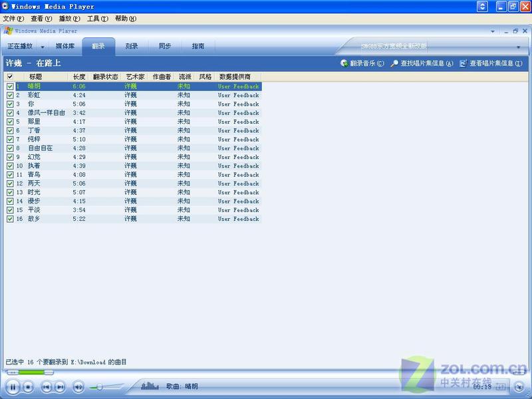
Task: Click the 查看唱片集信息 icon
Action: 463,63
